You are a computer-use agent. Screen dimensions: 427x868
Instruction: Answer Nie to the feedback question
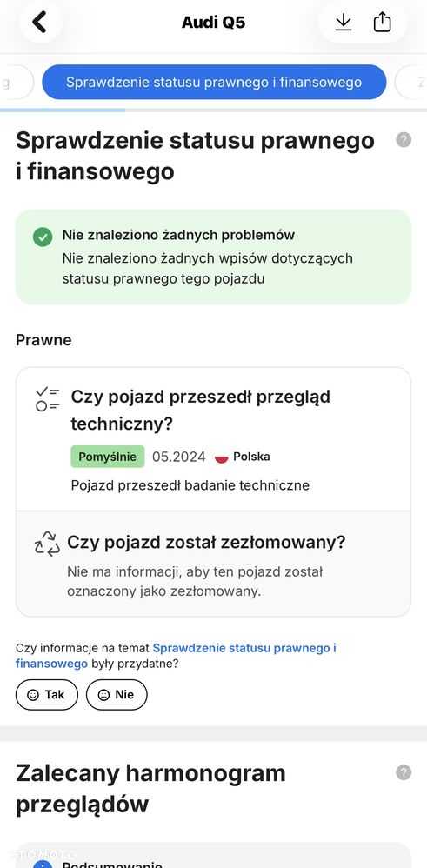pyautogui.click(x=117, y=694)
